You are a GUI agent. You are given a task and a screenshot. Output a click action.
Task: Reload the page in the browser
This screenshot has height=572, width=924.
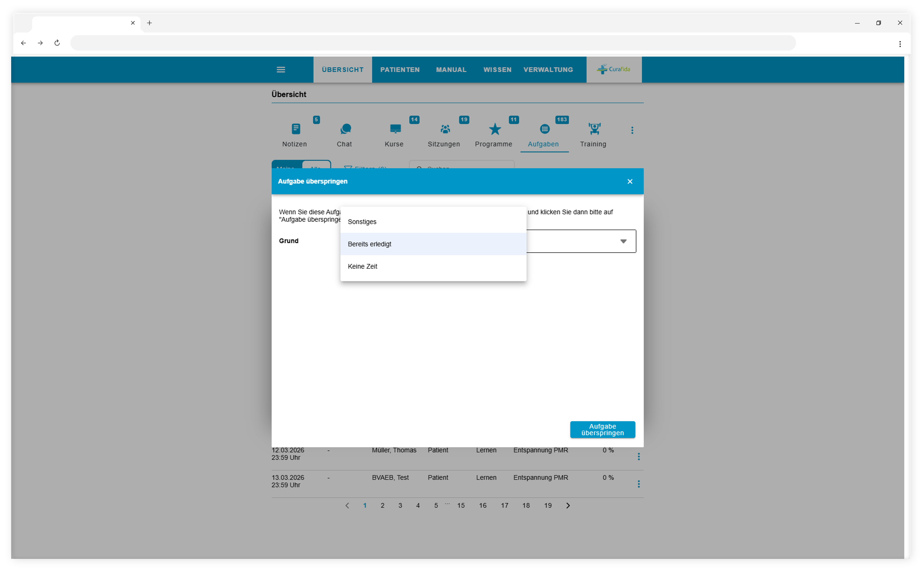point(57,43)
